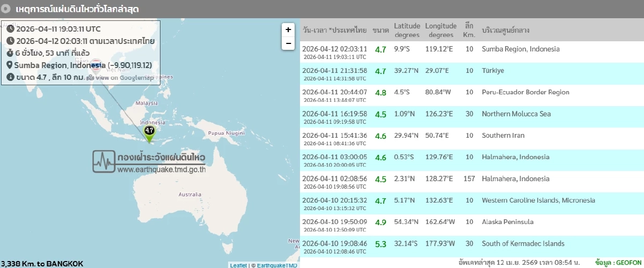
Task: Click the green 4.7 earthquake marker
Action: click(149, 131)
